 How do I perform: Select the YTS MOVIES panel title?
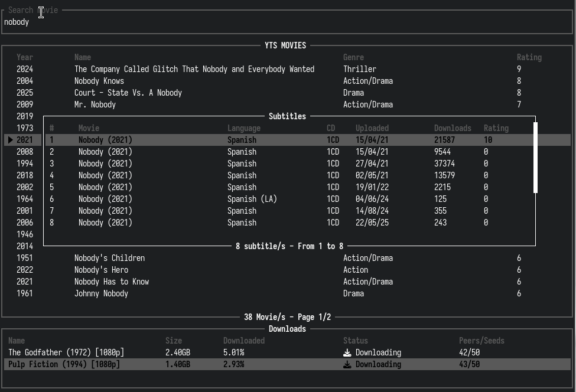point(286,45)
